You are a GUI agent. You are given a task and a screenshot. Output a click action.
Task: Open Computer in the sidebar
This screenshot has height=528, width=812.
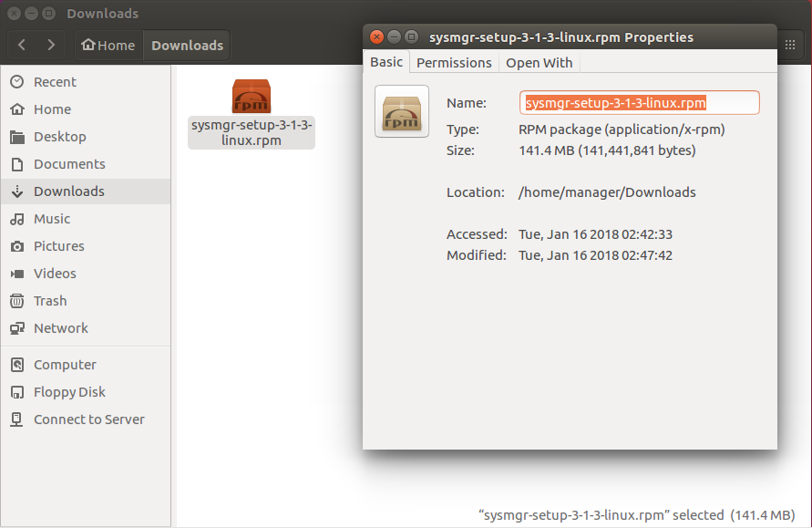click(86, 365)
